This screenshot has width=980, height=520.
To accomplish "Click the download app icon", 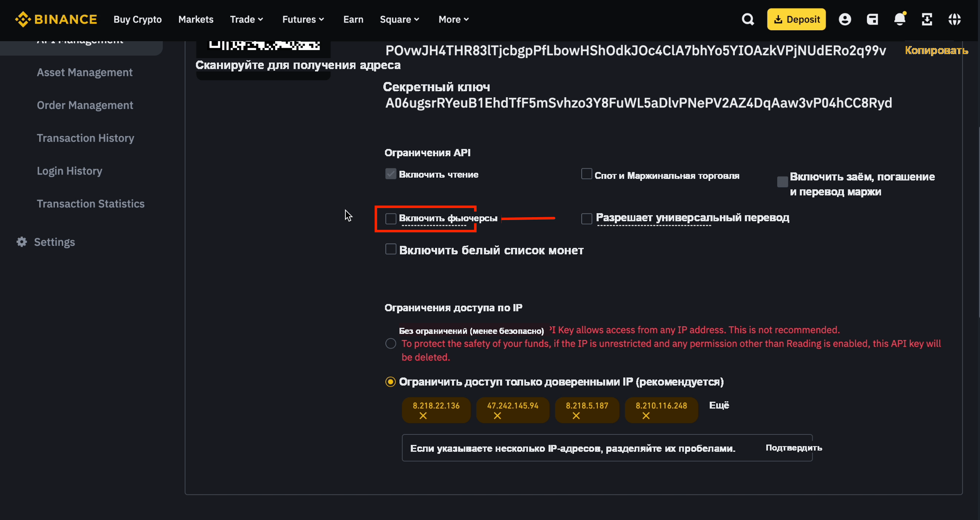I will pyautogui.click(x=927, y=19).
